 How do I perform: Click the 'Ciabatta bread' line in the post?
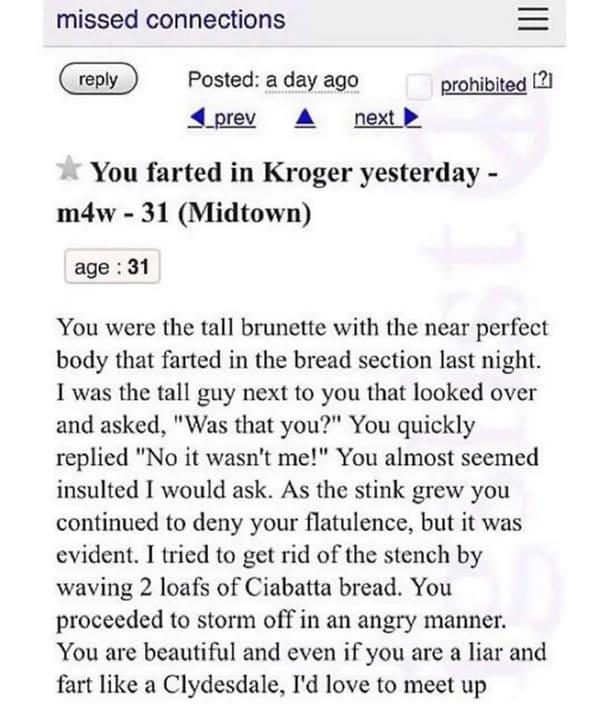click(254, 587)
